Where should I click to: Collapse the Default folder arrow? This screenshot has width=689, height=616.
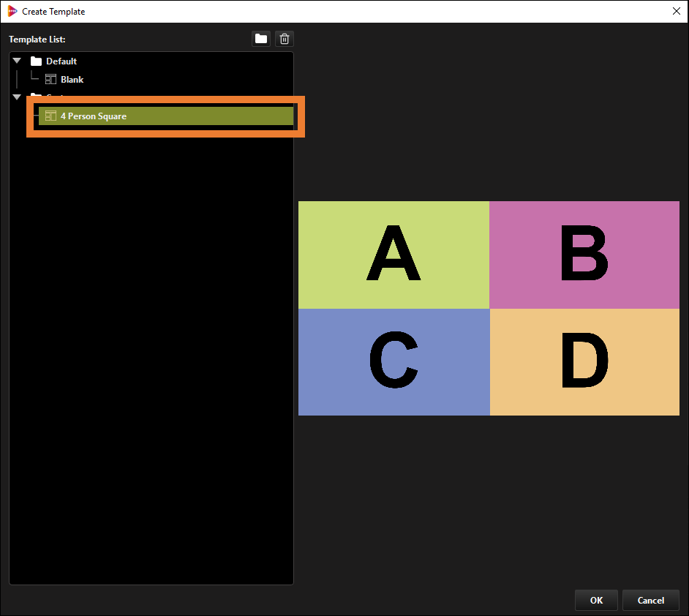coord(17,61)
